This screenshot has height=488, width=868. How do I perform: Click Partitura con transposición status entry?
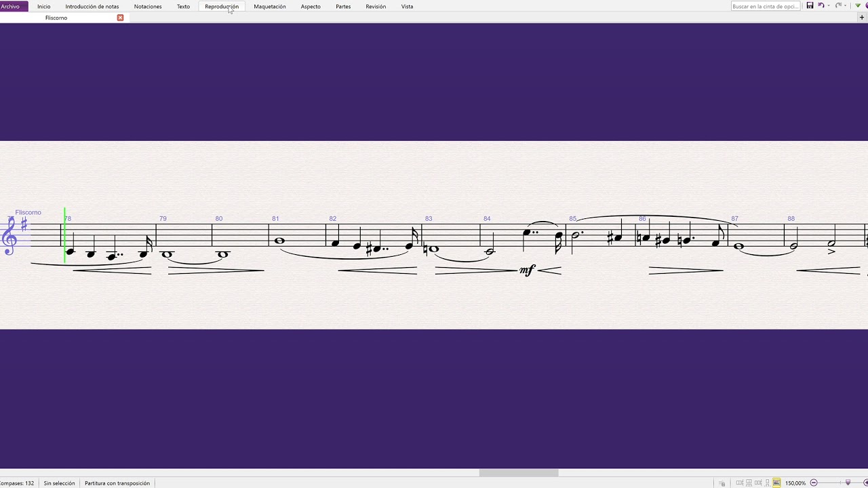click(x=117, y=483)
